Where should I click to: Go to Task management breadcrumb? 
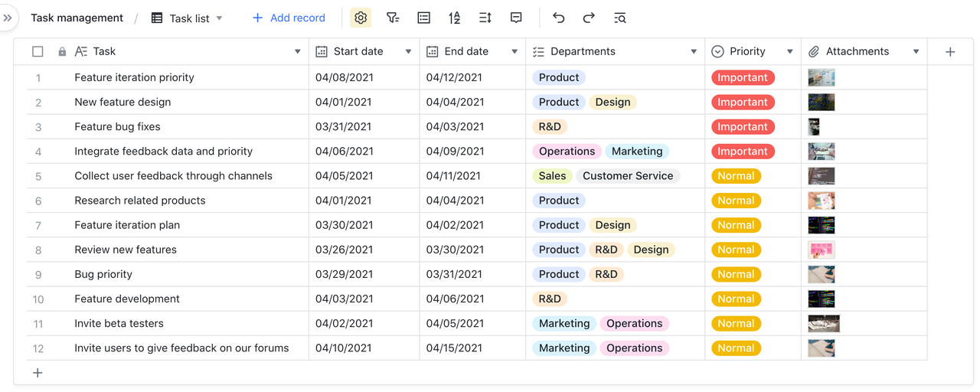77,18
